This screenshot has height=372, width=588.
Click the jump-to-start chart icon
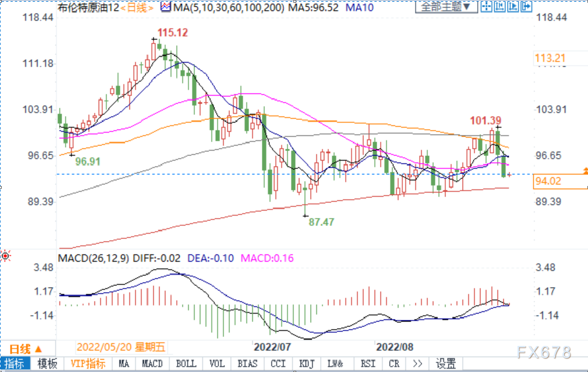click(499, 6)
